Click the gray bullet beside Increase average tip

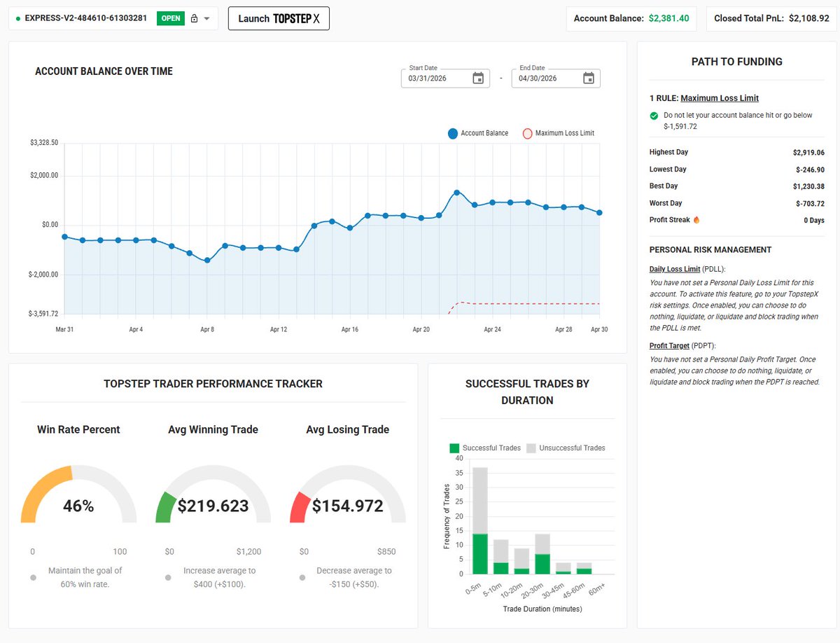point(168,578)
